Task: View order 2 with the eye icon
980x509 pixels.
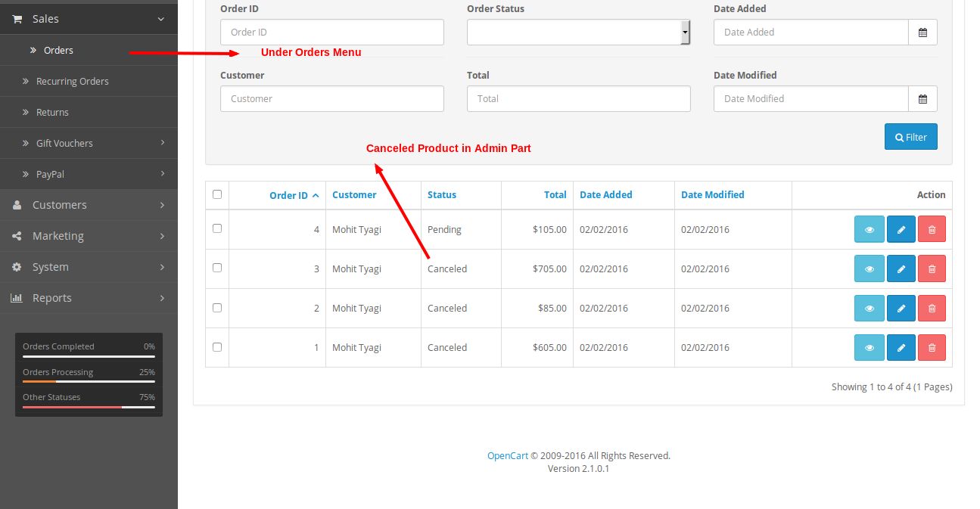Action: (x=870, y=308)
